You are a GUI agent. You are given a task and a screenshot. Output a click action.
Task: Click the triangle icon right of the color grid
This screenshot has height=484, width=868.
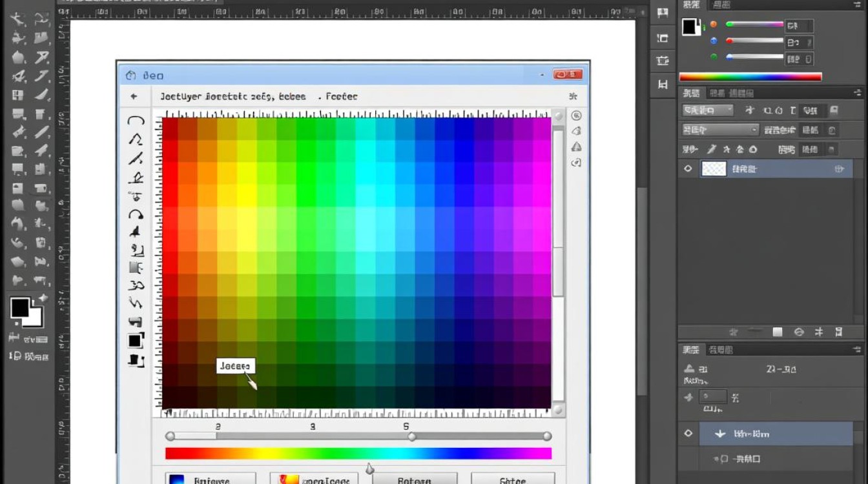[x=576, y=147]
